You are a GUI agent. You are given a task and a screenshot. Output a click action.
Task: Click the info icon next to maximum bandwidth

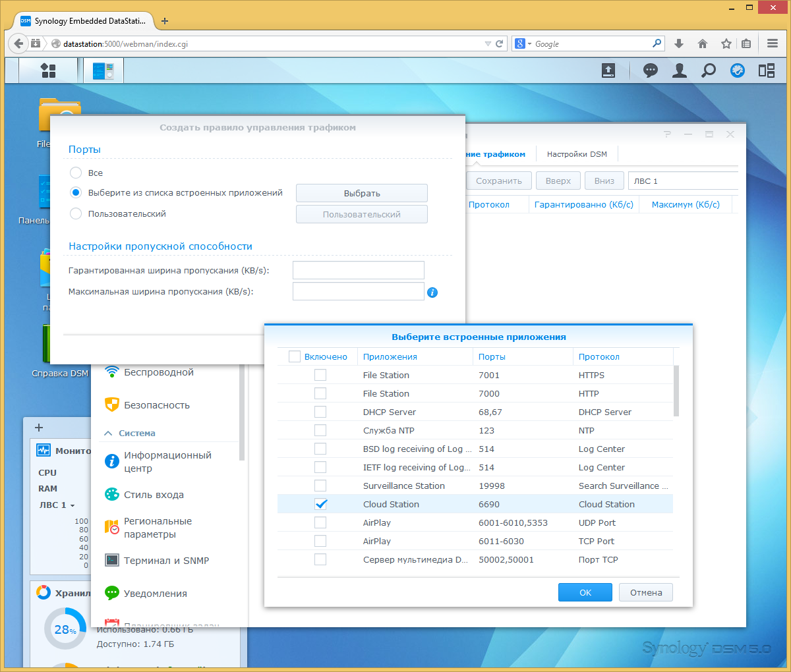pos(432,293)
